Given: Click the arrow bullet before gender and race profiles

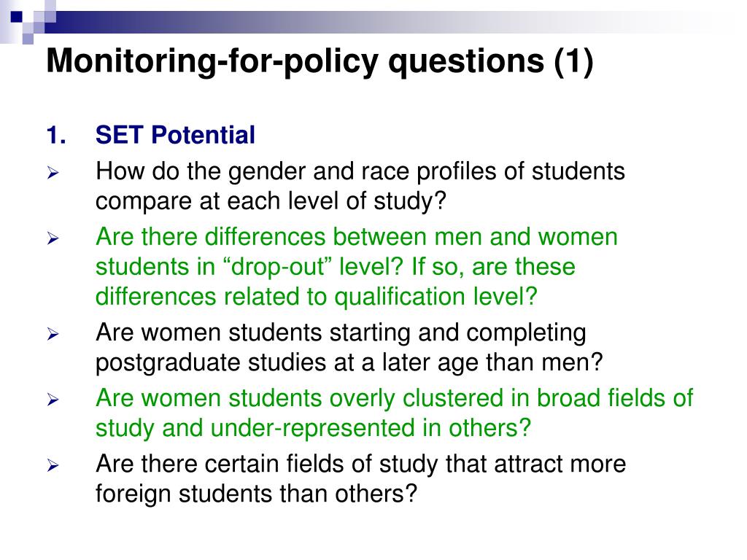Looking at the screenshot, I should 53,173.
